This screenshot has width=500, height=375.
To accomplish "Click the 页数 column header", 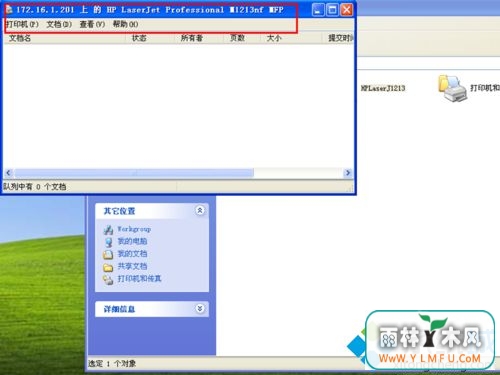I will [x=242, y=38].
